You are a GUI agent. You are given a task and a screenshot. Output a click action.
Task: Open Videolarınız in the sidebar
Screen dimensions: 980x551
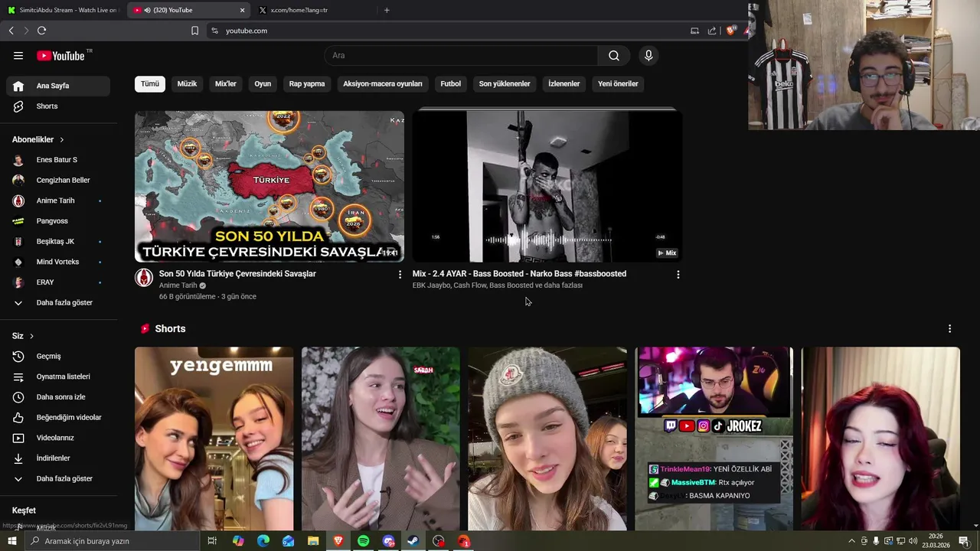(58, 438)
